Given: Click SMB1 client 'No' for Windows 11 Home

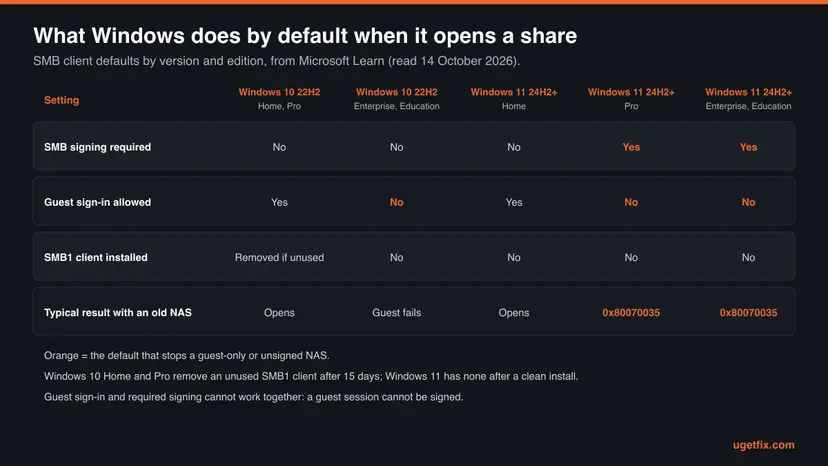Looking at the screenshot, I should click(x=514, y=257).
